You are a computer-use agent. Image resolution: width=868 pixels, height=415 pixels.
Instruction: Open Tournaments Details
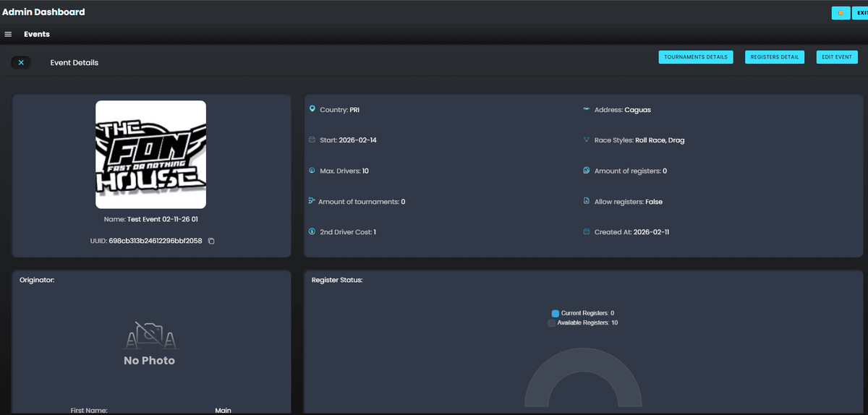(695, 57)
